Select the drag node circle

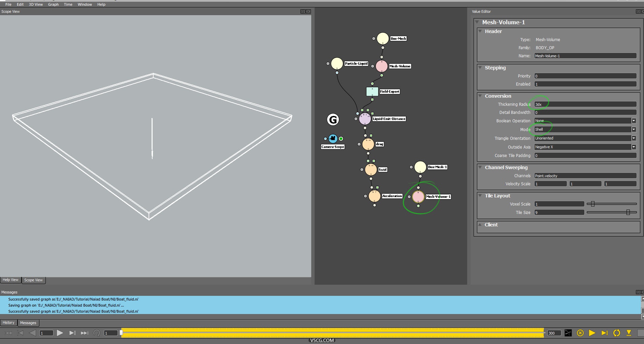coord(368,144)
